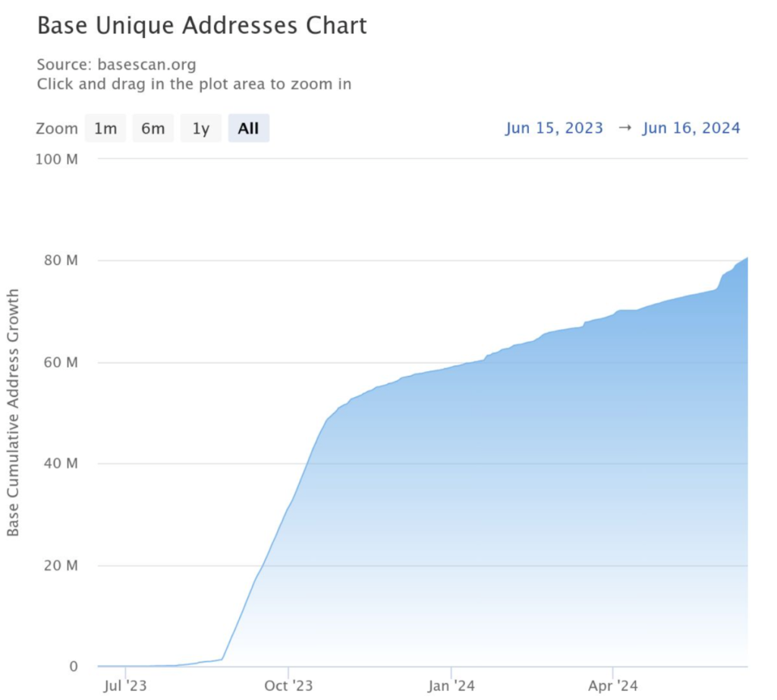The width and height of the screenshot is (777, 700).
Task: Click the drag-to-zoom instruction subtitle
Action: pyautogui.click(x=193, y=84)
